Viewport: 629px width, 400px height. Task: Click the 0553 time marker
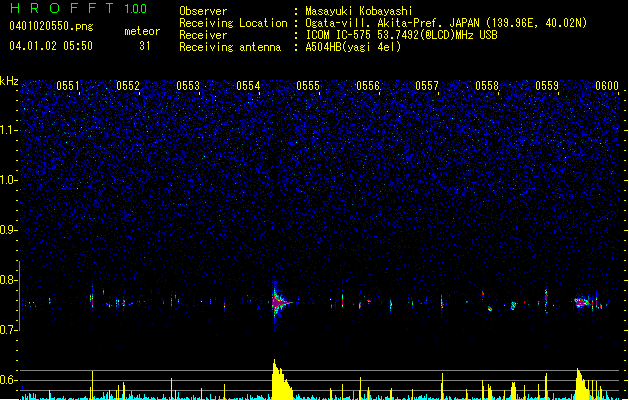click(x=188, y=86)
